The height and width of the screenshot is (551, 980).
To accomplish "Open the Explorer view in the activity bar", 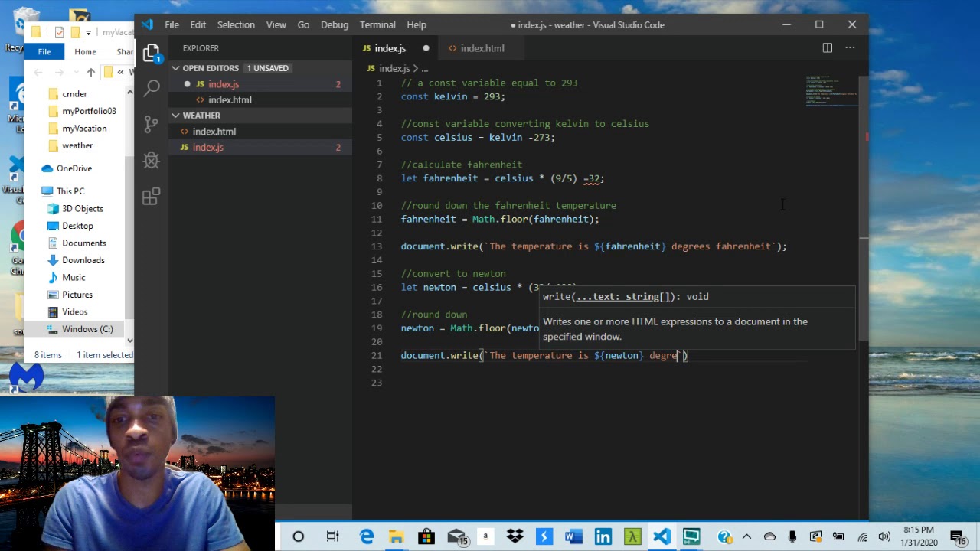I will [x=151, y=53].
